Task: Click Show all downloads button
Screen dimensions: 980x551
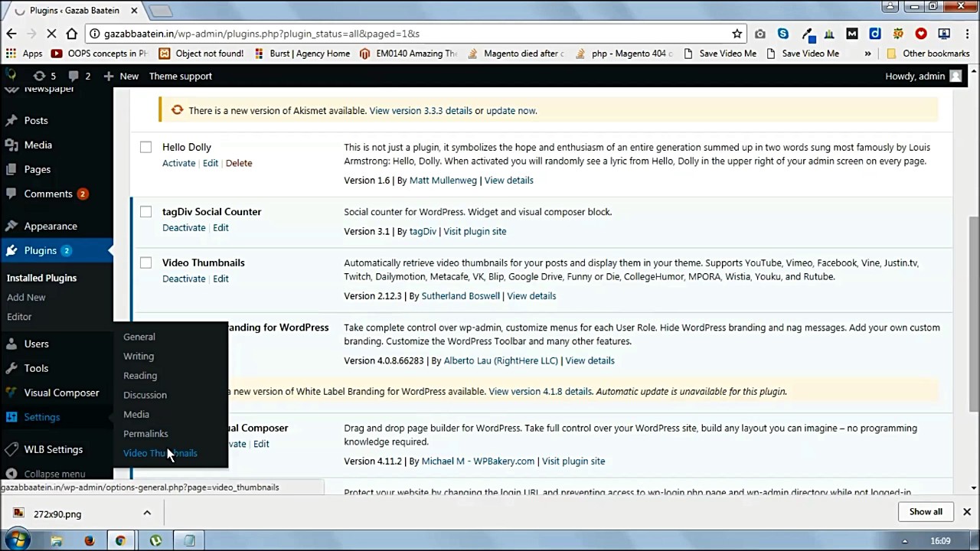Action: pyautogui.click(x=926, y=512)
